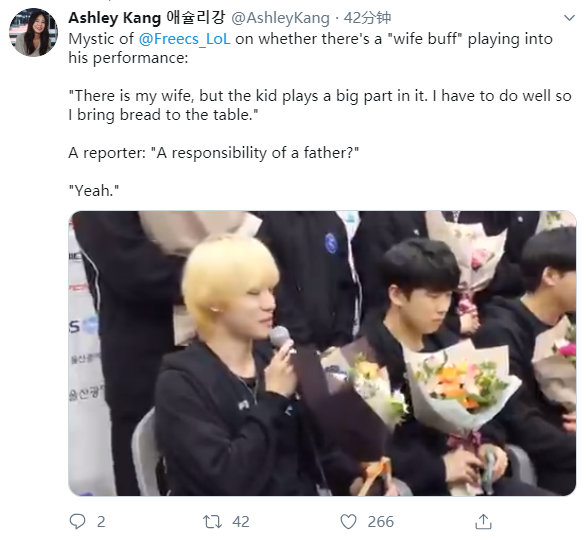Click the "There is my wife" quote paragraph

pos(320,105)
